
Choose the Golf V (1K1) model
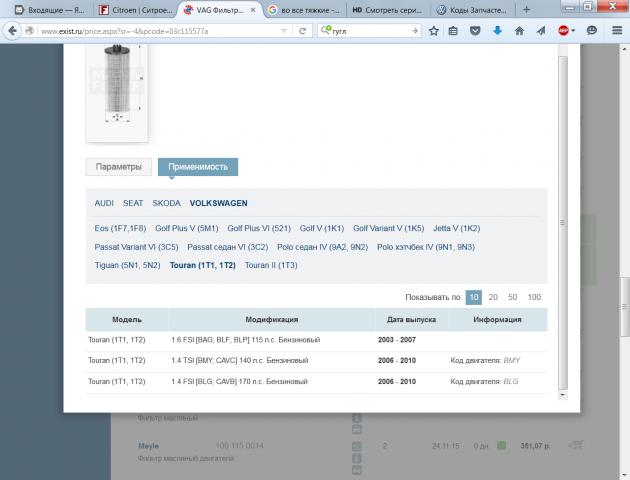(322, 228)
